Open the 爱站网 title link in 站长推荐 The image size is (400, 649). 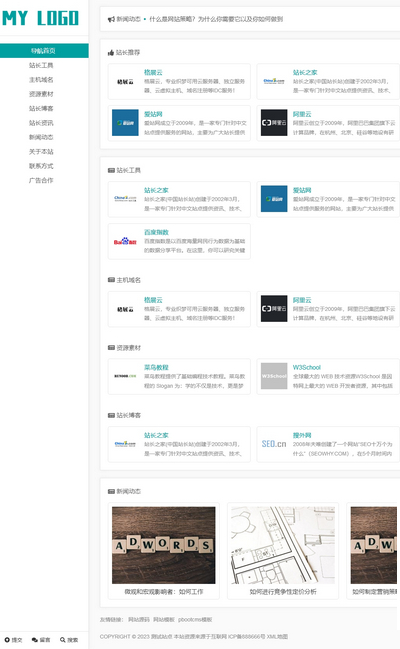tap(153, 114)
